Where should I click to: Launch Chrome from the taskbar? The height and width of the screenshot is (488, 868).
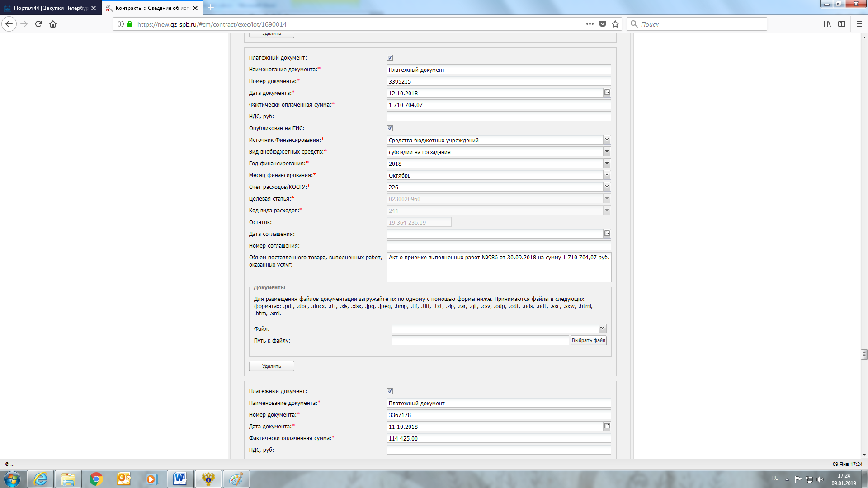pyautogui.click(x=96, y=479)
